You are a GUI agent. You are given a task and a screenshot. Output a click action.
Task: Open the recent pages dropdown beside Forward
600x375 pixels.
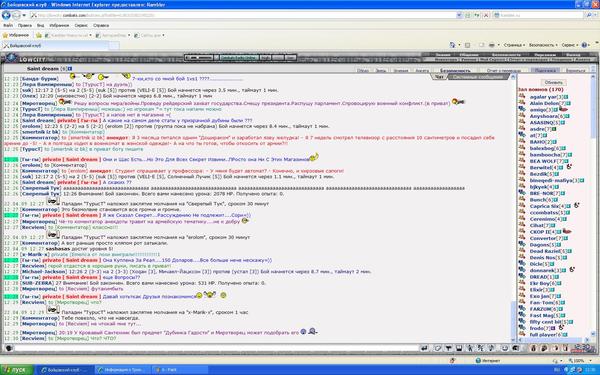click(24, 15)
